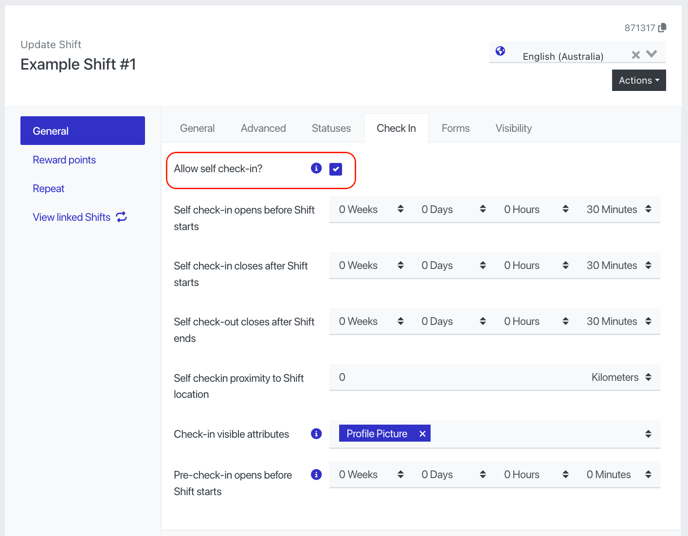Switch to the Statuses tab
The width and height of the screenshot is (688, 536).
[x=331, y=128]
